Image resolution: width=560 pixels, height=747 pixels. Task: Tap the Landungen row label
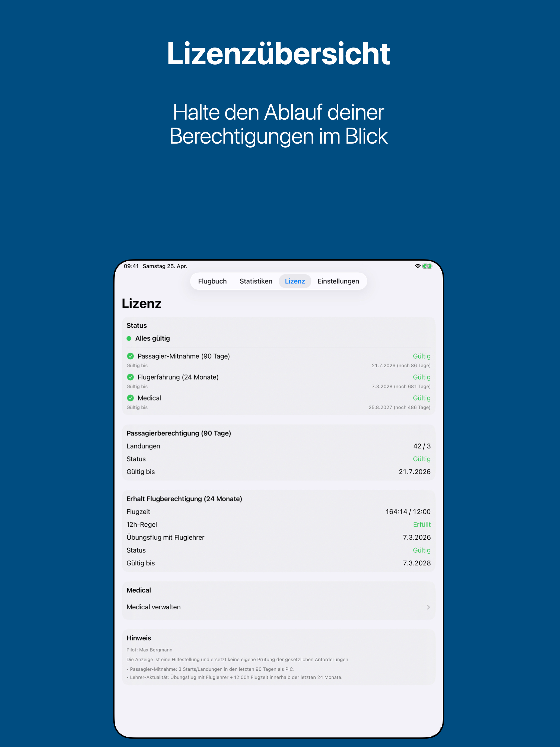tap(143, 446)
